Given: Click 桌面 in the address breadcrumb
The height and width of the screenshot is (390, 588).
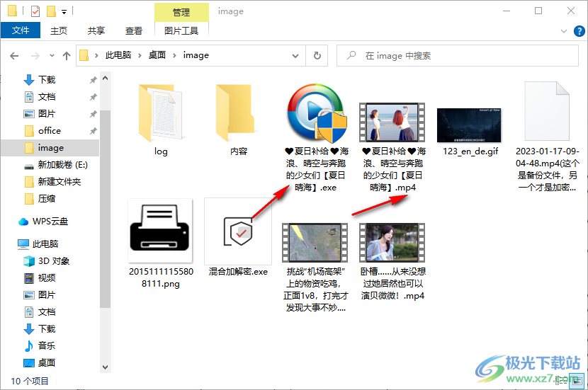Looking at the screenshot, I should (x=157, y=55).
